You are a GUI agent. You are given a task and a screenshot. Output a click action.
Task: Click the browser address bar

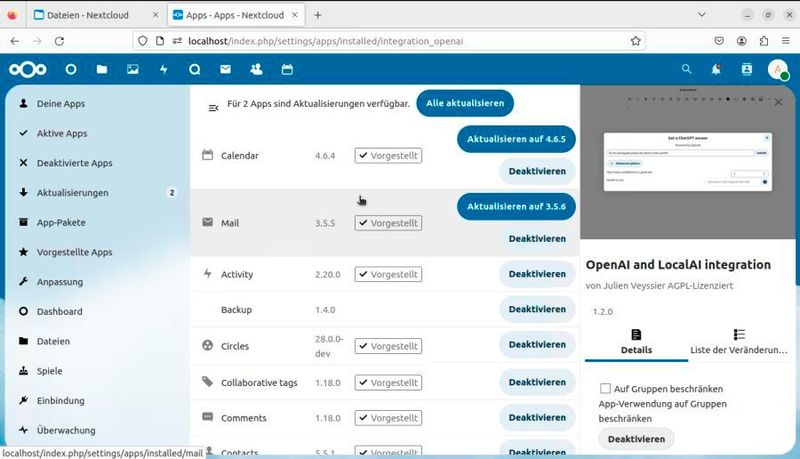pyautogui.click(x=389, y=41)
